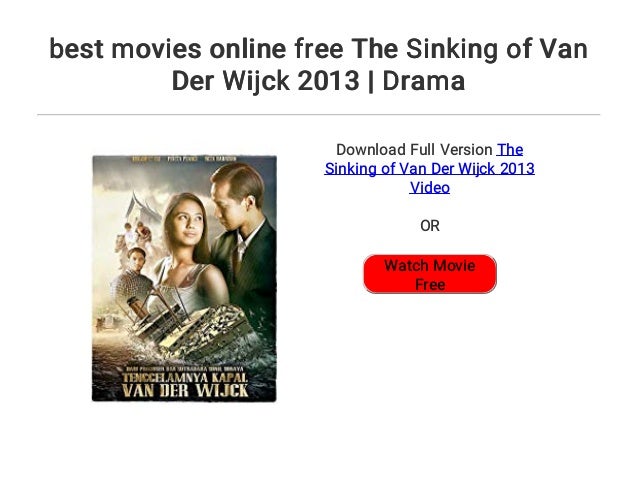Screen dimensions: 638x479
Task: Click the 'OR' separator text
Action: tap(430, 225)
